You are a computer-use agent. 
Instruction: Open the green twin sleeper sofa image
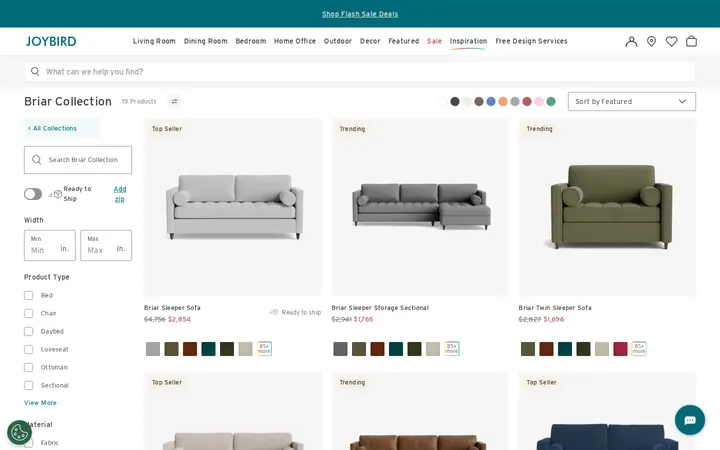[607, 207]
